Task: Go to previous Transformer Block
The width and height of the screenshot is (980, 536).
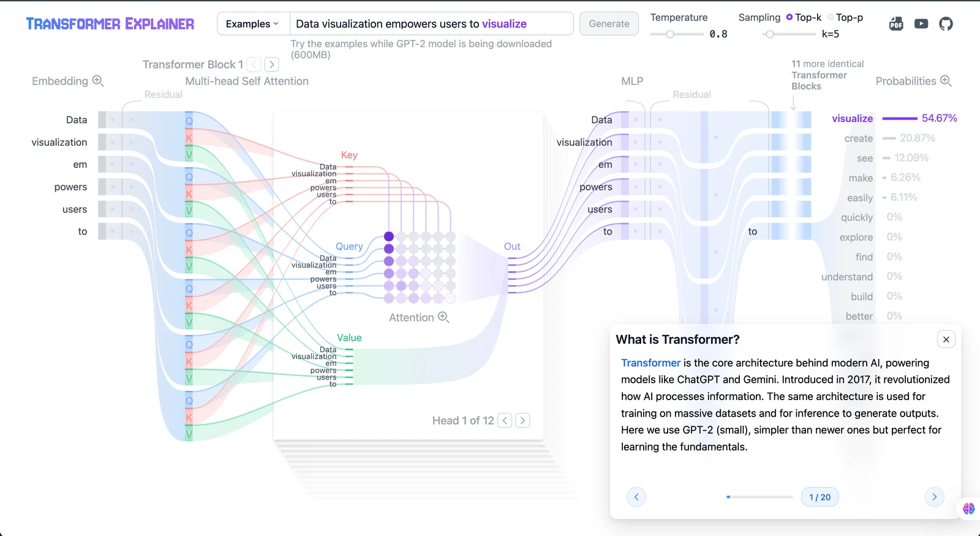Action: click(254, 64)
